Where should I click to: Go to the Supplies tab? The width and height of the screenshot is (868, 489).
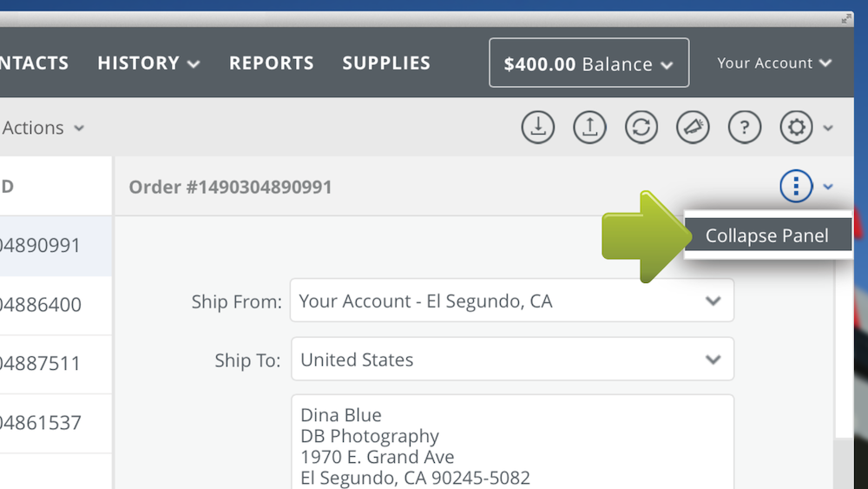click(x=386, y=63)
